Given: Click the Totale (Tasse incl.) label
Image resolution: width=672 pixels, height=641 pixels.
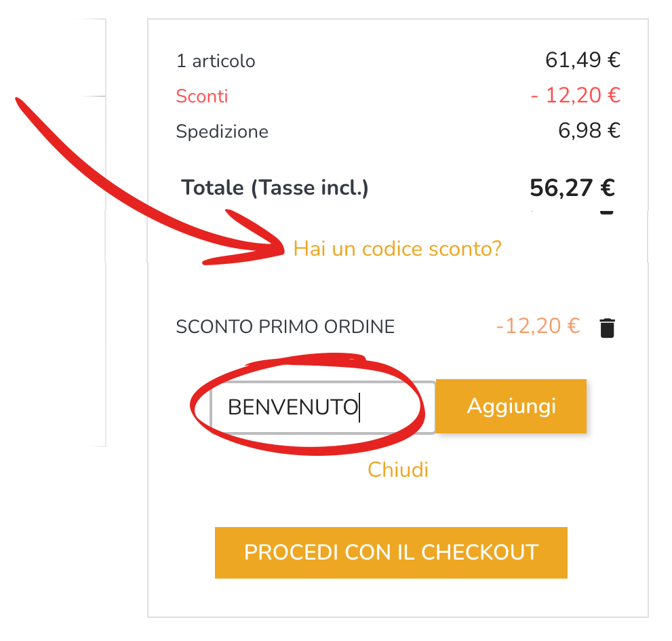Looking at the screenshot, I should coord(275,188).
